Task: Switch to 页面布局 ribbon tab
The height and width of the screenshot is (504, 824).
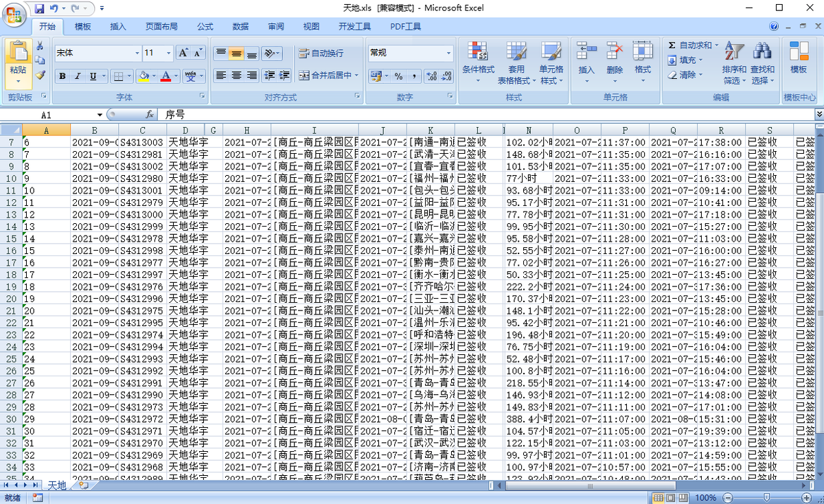Action: click(161, 27)
